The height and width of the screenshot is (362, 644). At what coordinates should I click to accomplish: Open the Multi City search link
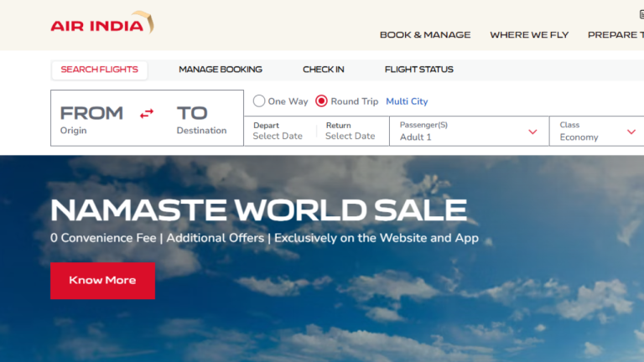point(407,101)
